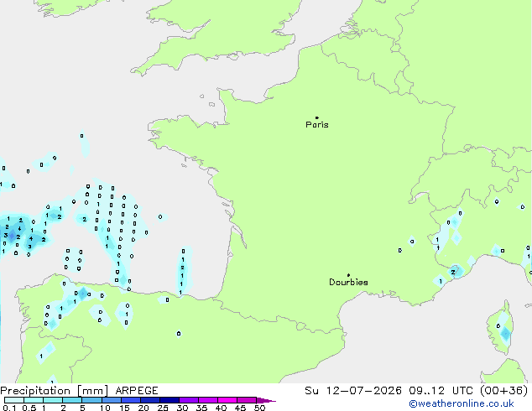The width and height of the screenshot is (532, 411).
Task: Pick the 40–45 mm magenta legend swatch
Action: (x=227, y=400)
